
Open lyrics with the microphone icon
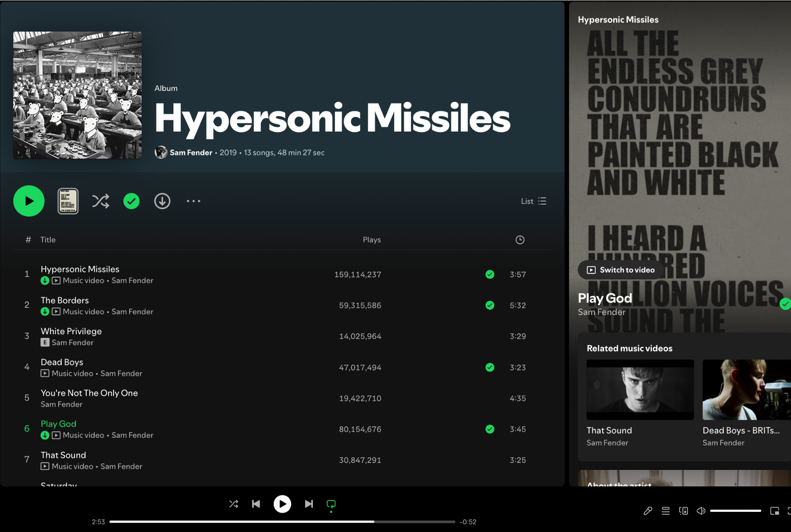[x=648, y=511]
